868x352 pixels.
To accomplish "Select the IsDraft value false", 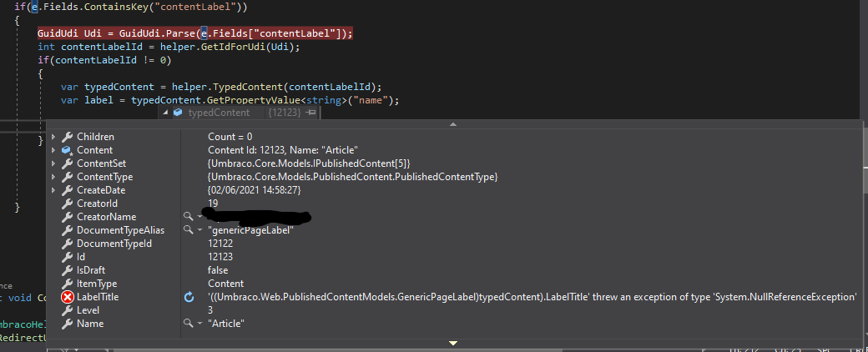I will [218, 270].
